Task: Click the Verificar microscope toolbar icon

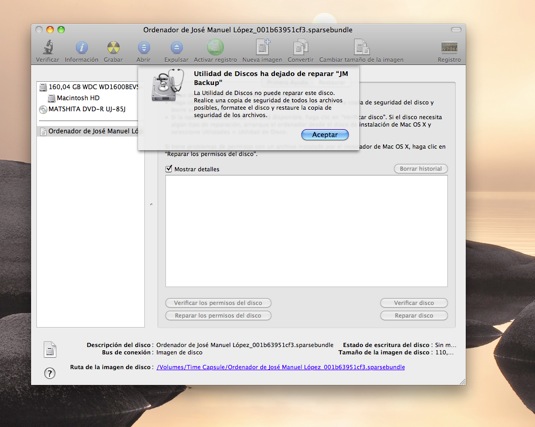Action: point(48,47)
